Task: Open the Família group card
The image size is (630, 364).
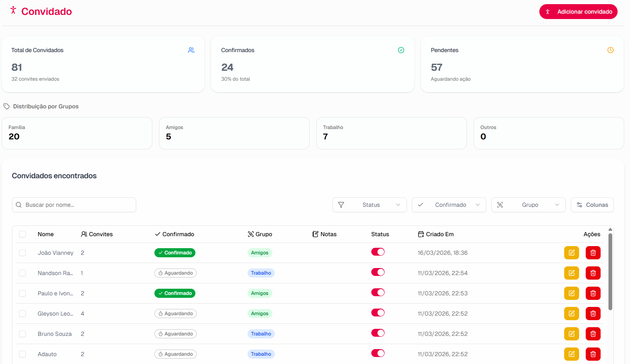Action: click(x=77, y=133)
